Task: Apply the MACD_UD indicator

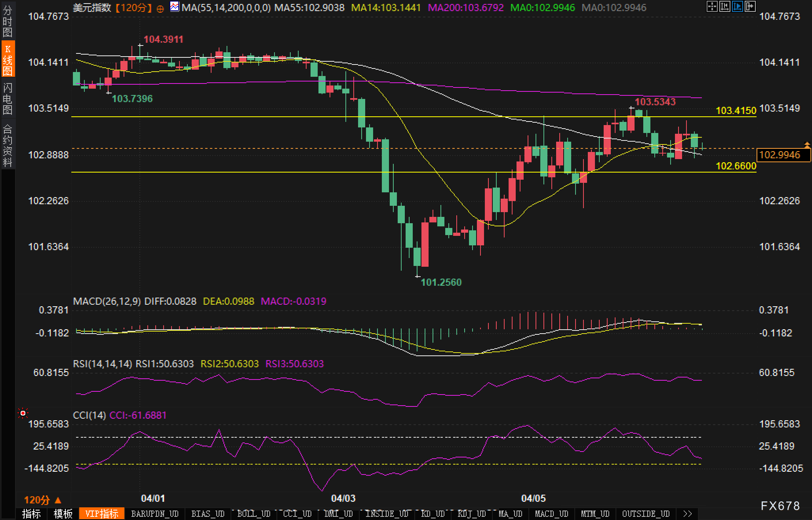Action: click(x=552, y=514)
